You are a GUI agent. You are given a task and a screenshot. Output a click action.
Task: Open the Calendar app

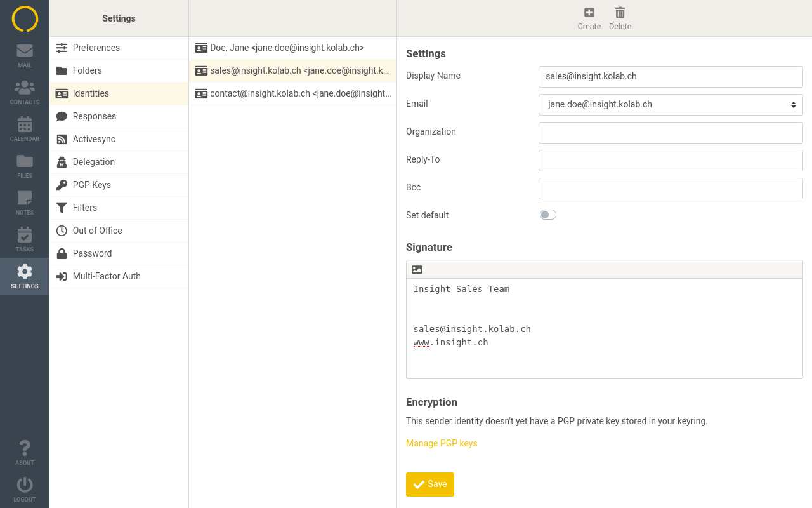pos(25,129)
